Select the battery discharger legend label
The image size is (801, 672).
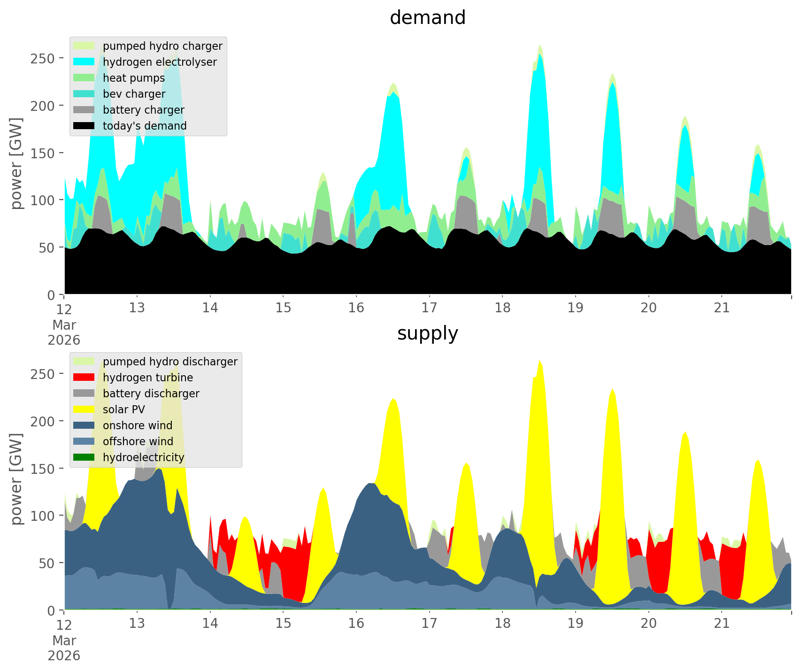[151, 394]
